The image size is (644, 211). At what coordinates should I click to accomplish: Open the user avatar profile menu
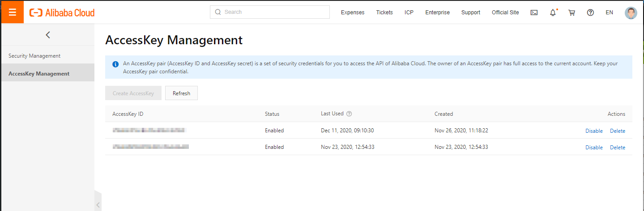pyautogui.click(x=631, y=13)
